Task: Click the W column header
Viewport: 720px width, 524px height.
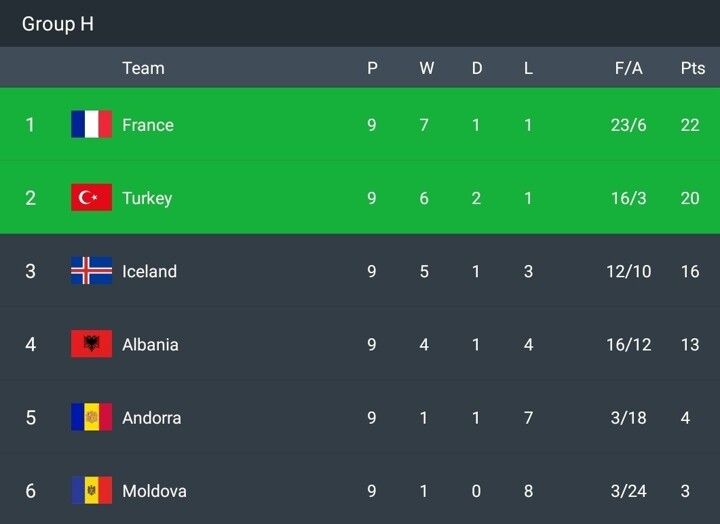Action: point(426,68)
